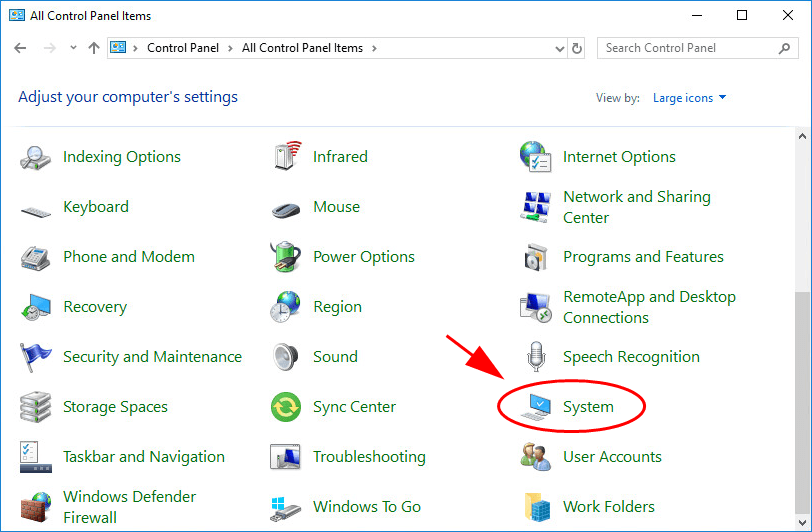The image size is (812, 532).
Task: Click the Region globe icon
Action: coord(285,307)
